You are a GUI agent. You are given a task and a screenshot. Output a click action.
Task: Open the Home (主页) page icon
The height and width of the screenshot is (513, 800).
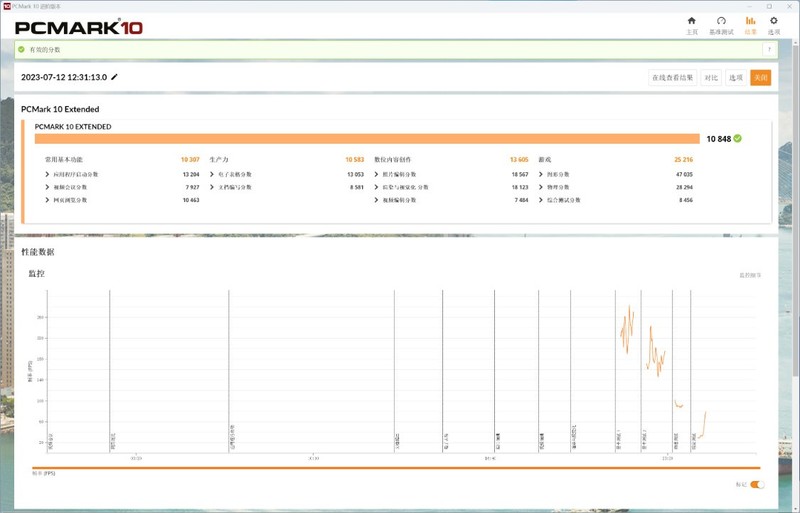[691, 22]
